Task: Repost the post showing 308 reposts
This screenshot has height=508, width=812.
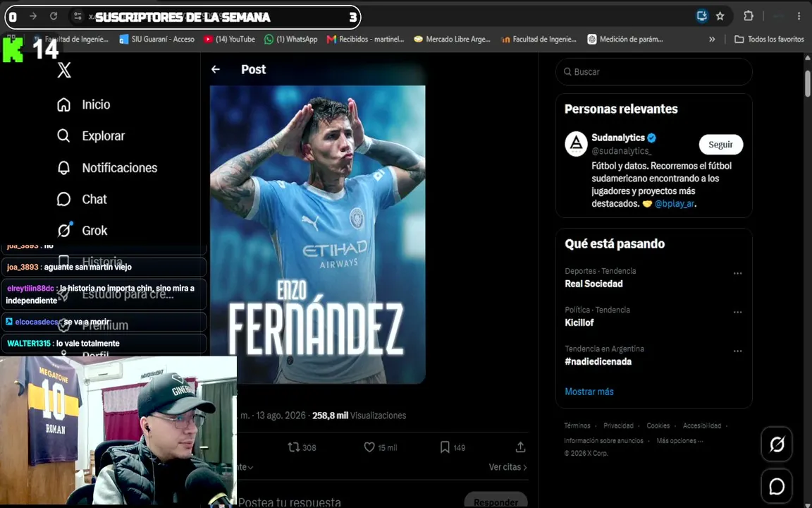Action: [302, 447]
